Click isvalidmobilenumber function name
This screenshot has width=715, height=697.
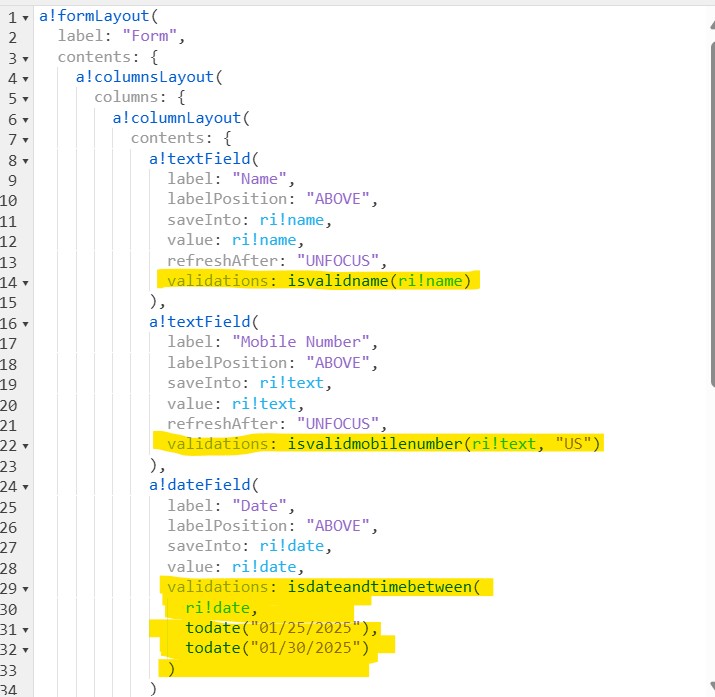click(x=375, y=444)
